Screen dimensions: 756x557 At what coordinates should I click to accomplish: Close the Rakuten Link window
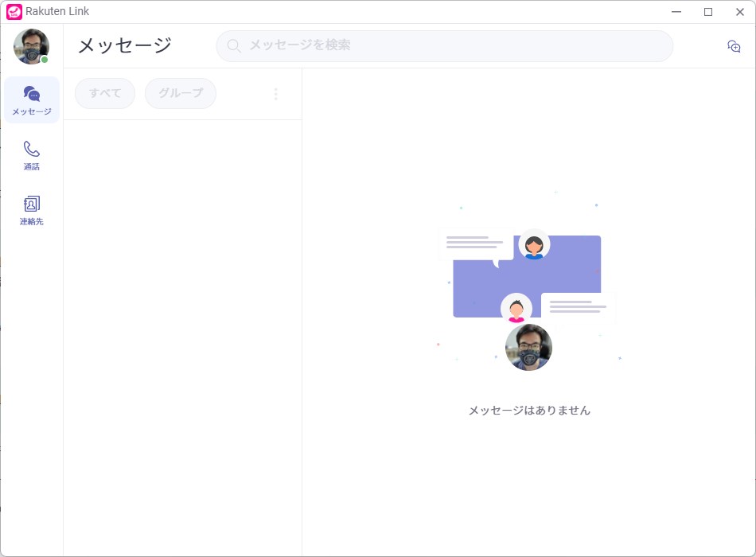740,12
